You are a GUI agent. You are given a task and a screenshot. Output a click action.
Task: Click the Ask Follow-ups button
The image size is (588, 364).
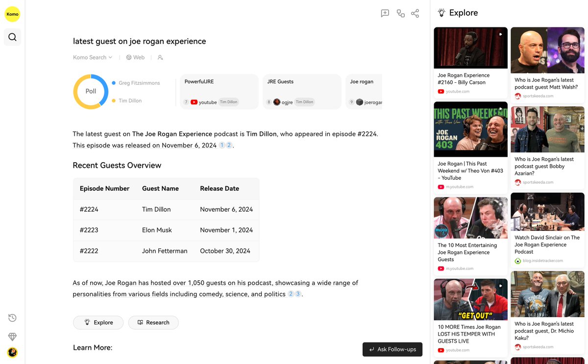point(392,349)
